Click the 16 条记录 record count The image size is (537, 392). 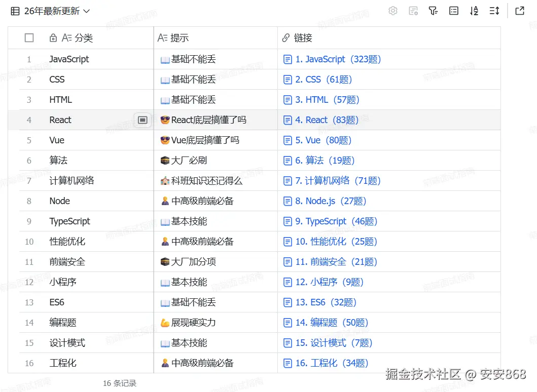coord(120,383)
